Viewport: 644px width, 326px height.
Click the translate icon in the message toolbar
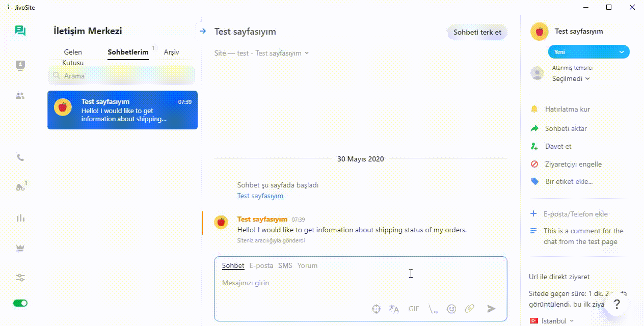(394, 309)
